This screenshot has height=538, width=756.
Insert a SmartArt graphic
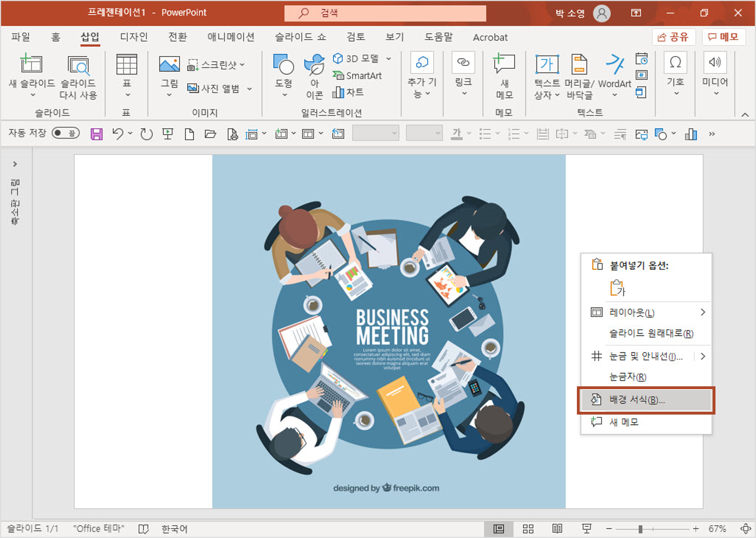tap(357, 75)
